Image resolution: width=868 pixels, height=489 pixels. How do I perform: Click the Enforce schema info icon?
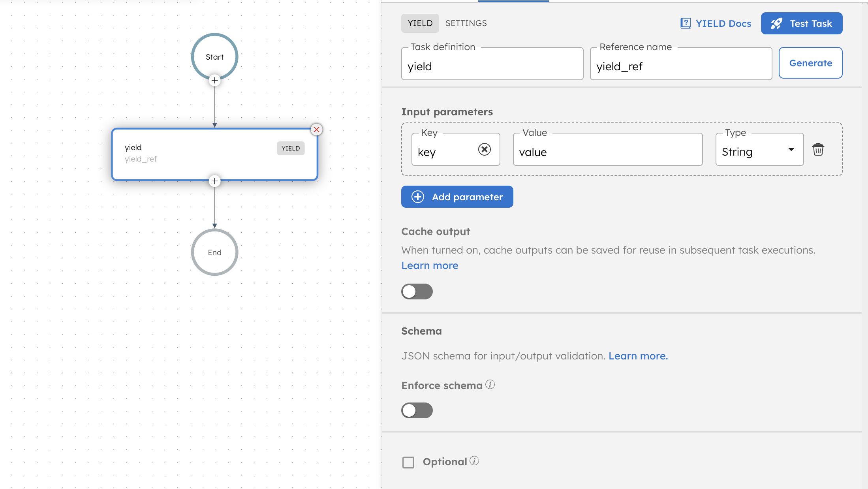coord(490,384)
